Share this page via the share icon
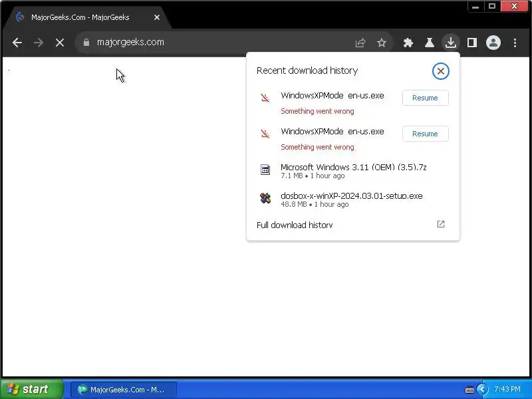Viewport: 532px width, 399px height. point(360,43)
